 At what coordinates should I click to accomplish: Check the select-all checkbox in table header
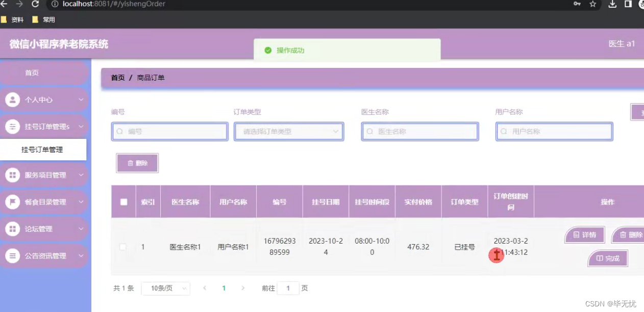123,201
